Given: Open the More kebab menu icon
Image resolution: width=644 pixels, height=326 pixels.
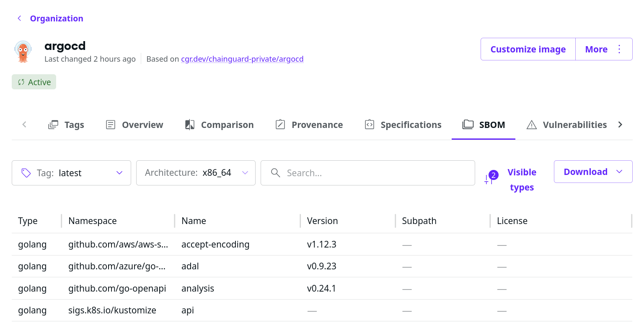Looking at the screenshot, I should (x=619, y=49).
